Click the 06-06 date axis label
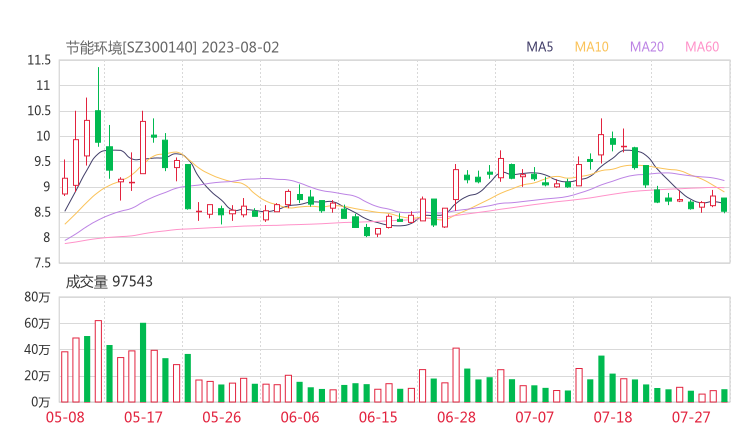 coord(300,417)
